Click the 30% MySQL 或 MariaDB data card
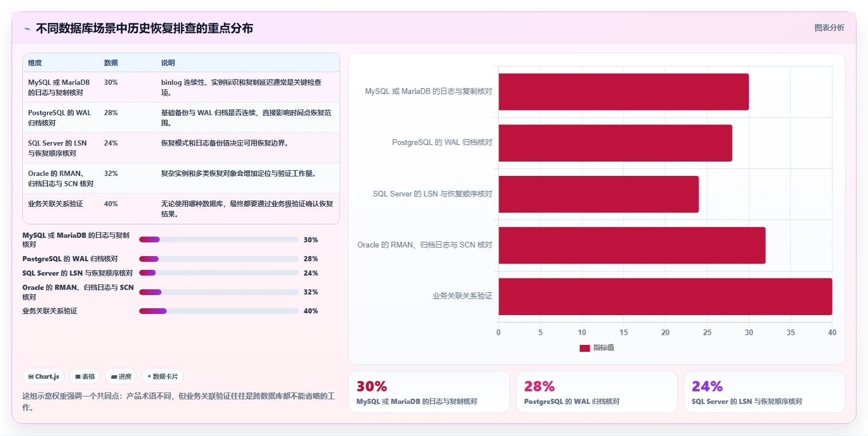868x436 pixels. pyautogui.click(x=429, y=392)
